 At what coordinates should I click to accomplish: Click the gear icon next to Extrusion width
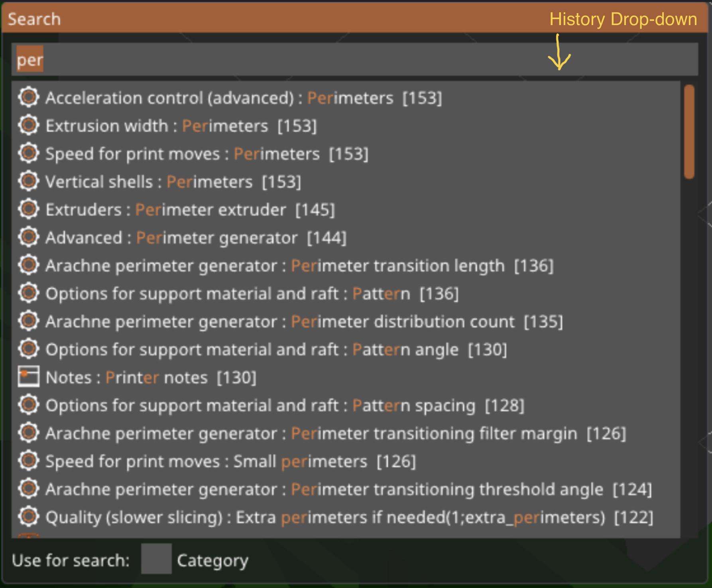tap(28, 125)
